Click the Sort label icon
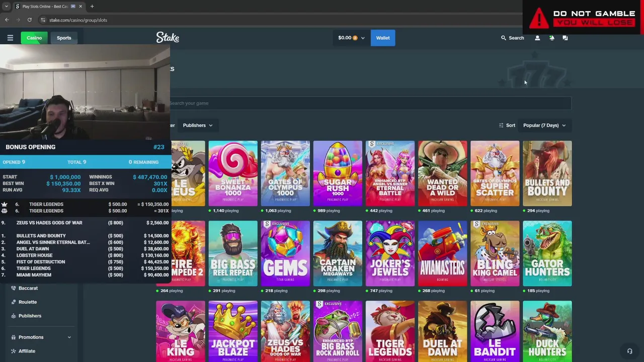 [x=501, y=125]
